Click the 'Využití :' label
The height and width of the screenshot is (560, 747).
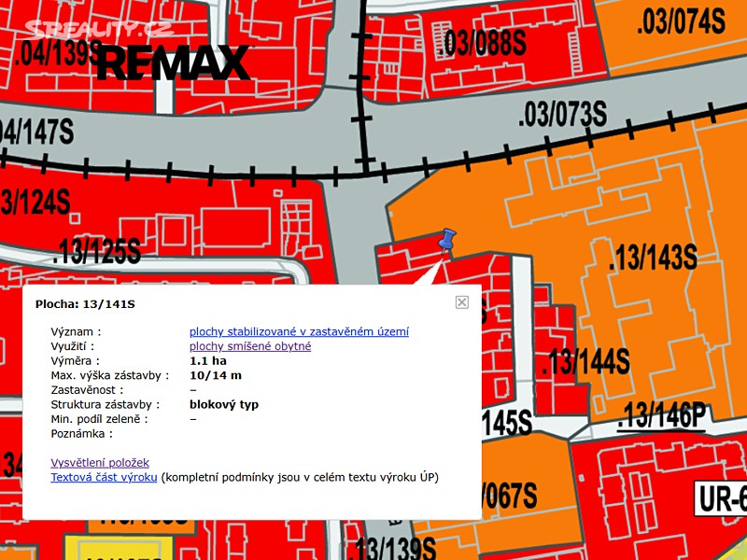[x=73, y=346]
